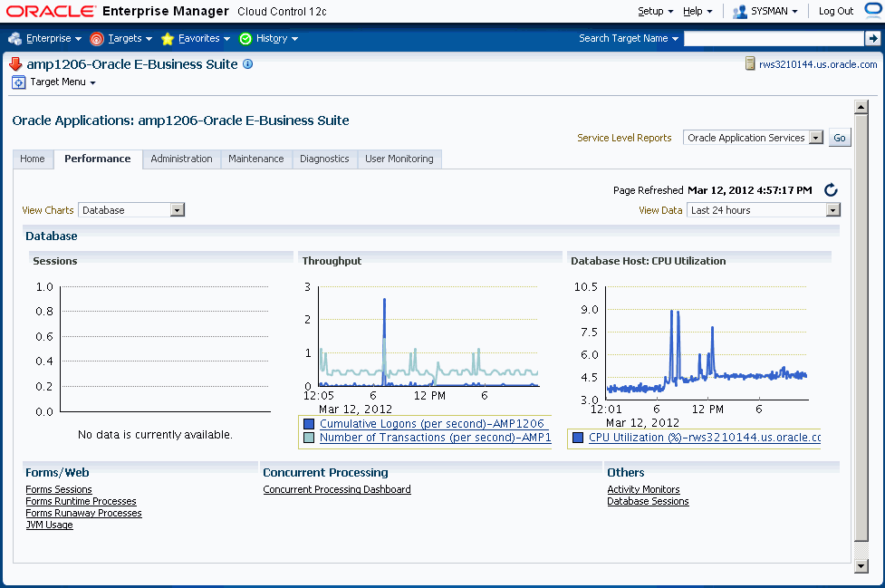Click CPU Utilization blue legend swatch
This screenshot has height=588, width=885.
coord(578,438)
